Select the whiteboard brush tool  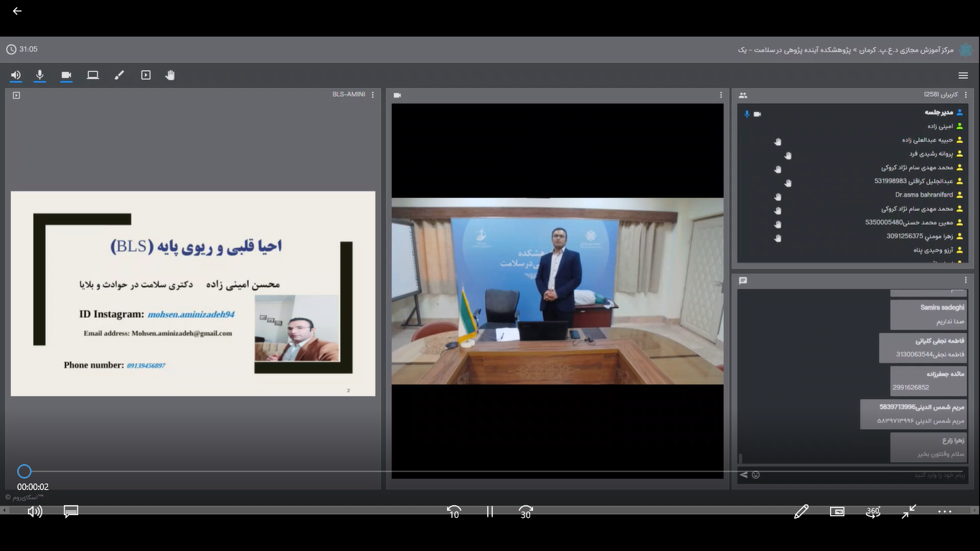(119, 75)
